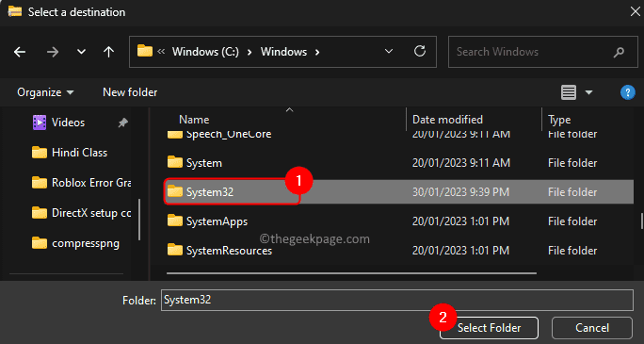
Task: Refresh the current folder view
Action: pyautogui.click(x=419, y=52)
